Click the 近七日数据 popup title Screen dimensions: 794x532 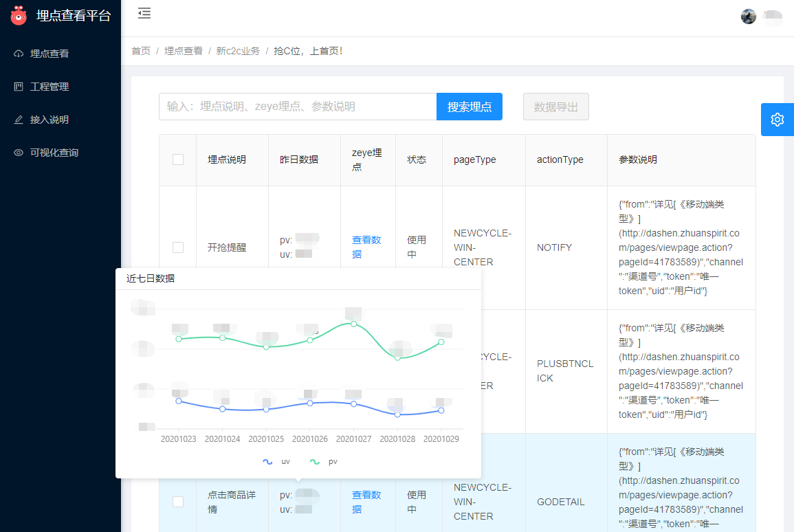(151, 278)
